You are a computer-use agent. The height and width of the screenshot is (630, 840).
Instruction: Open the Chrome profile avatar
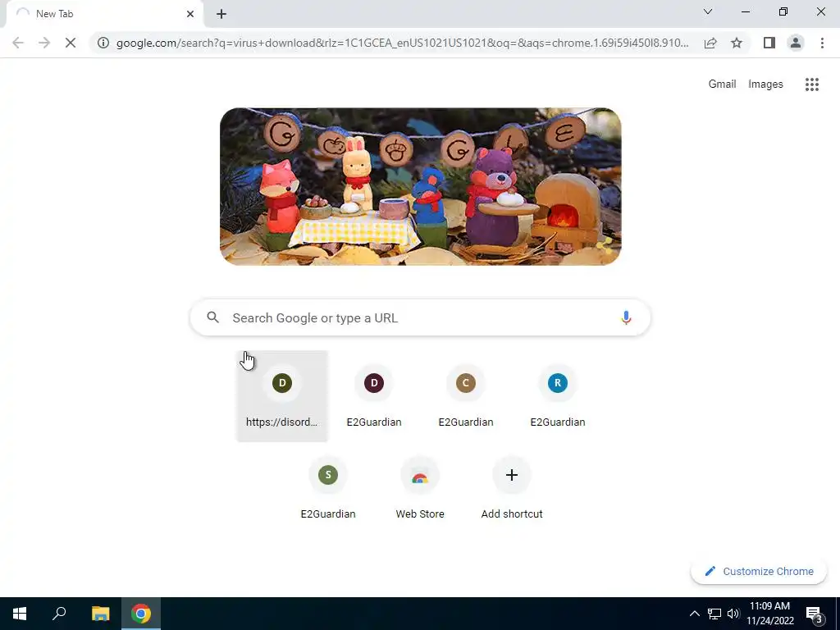tap(796, 43)
